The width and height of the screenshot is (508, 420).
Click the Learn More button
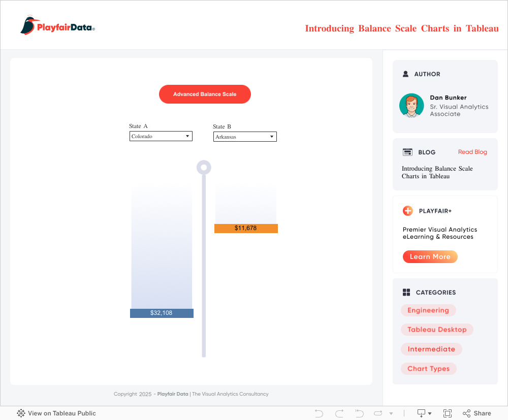[x=430, y=256]
